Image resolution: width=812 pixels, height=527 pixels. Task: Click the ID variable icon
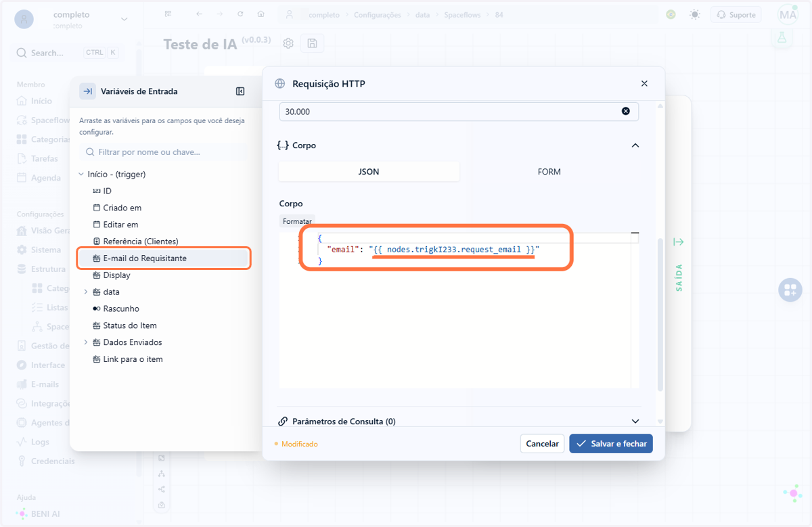click(97, 191)
